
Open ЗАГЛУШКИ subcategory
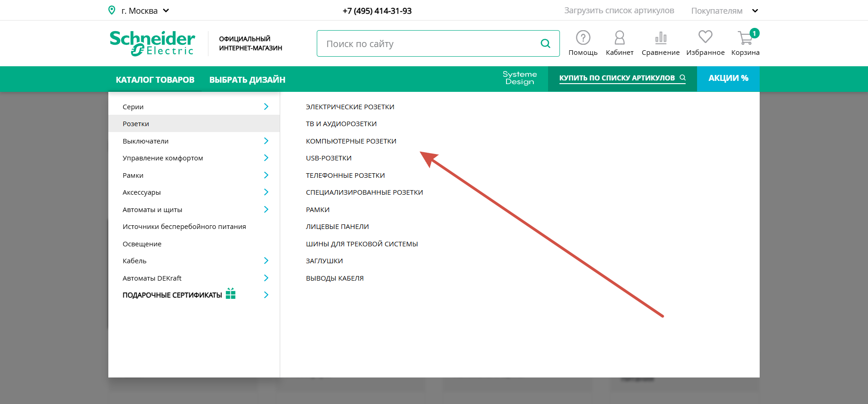point(324,261)
